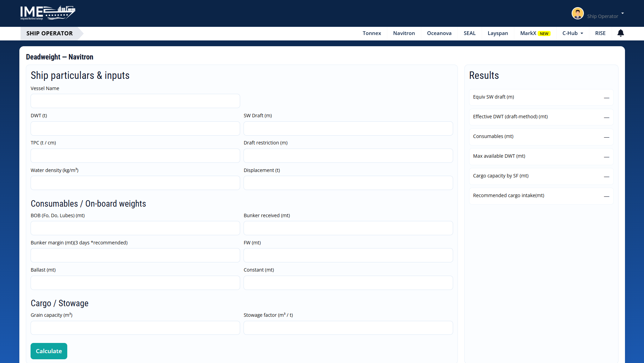The image size is (644, 363).
Task: Click the Consumables (mt) result row
Action: 541,137
